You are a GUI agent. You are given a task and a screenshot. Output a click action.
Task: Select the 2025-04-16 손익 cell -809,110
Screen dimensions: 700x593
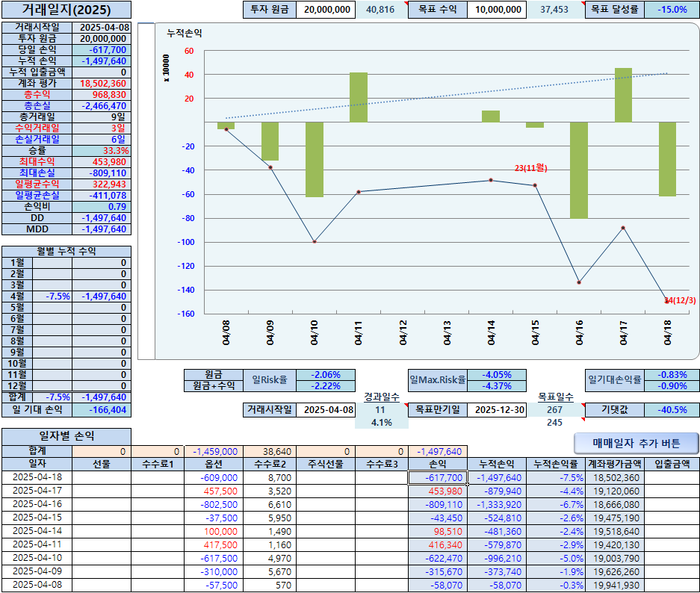[438, 505]
